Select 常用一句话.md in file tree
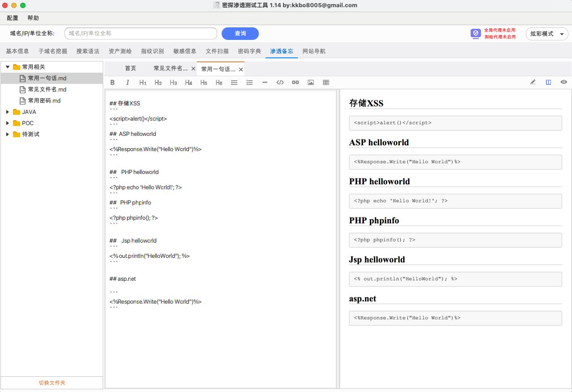This screenshot has height=392, width=572. click(x=52, y=78)
